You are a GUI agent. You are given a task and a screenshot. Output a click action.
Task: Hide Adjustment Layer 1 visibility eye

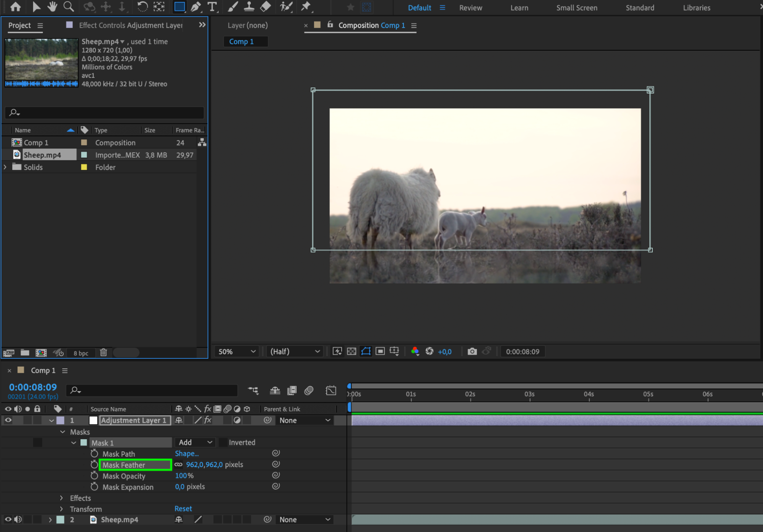coord(8,420)
